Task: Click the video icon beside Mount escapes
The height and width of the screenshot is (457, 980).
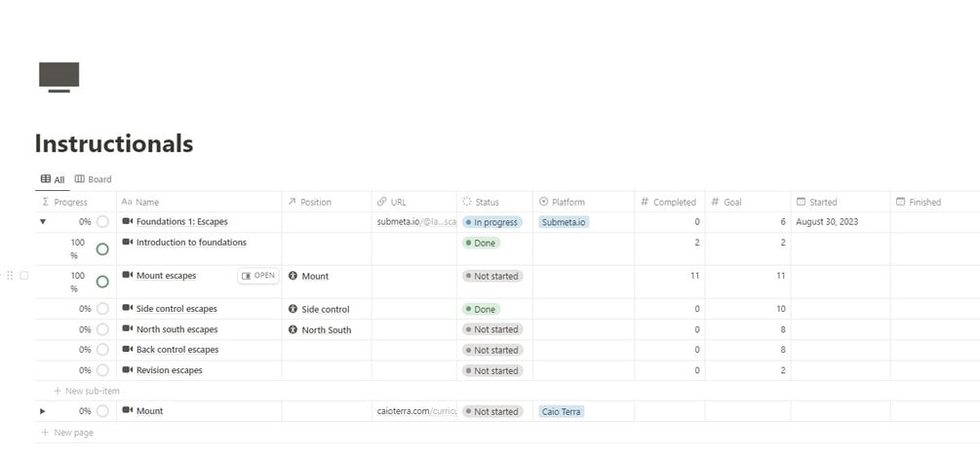Action: coord(128,276)
